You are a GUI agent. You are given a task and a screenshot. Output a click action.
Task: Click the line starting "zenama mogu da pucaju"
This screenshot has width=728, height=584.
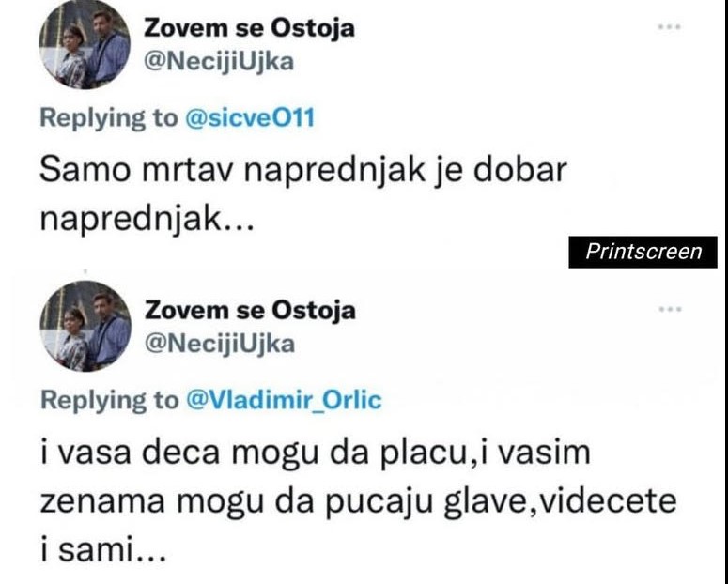(357, 500)
